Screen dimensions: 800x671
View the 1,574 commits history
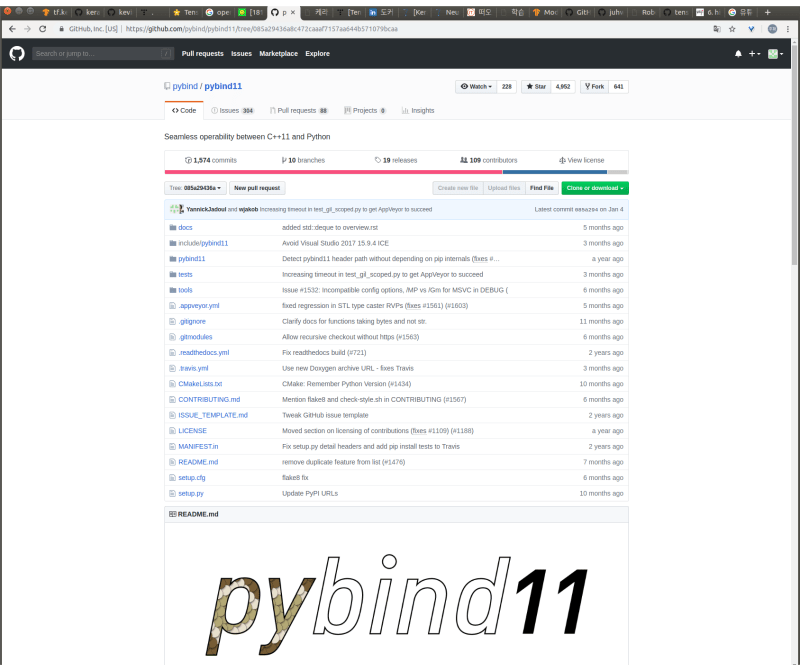click(x=213, y=159)
